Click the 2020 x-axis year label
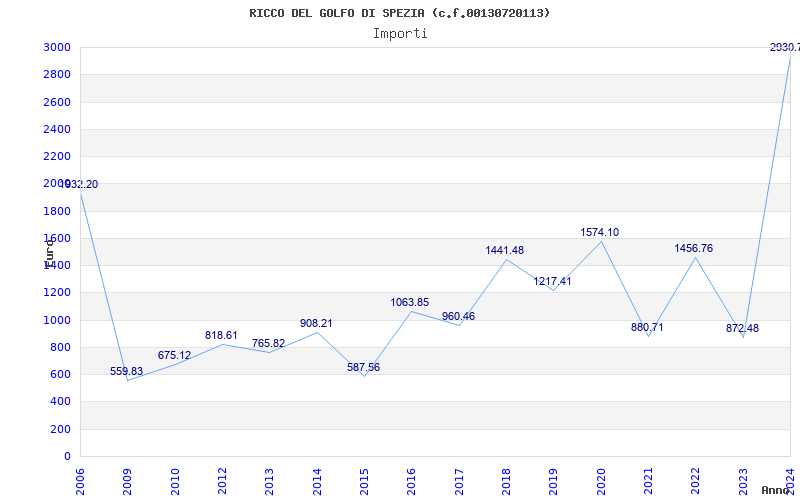 point(601,482)
